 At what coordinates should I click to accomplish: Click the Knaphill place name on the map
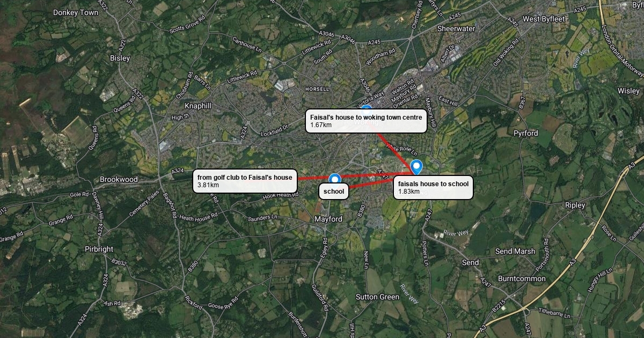click(x=197, y=106)
